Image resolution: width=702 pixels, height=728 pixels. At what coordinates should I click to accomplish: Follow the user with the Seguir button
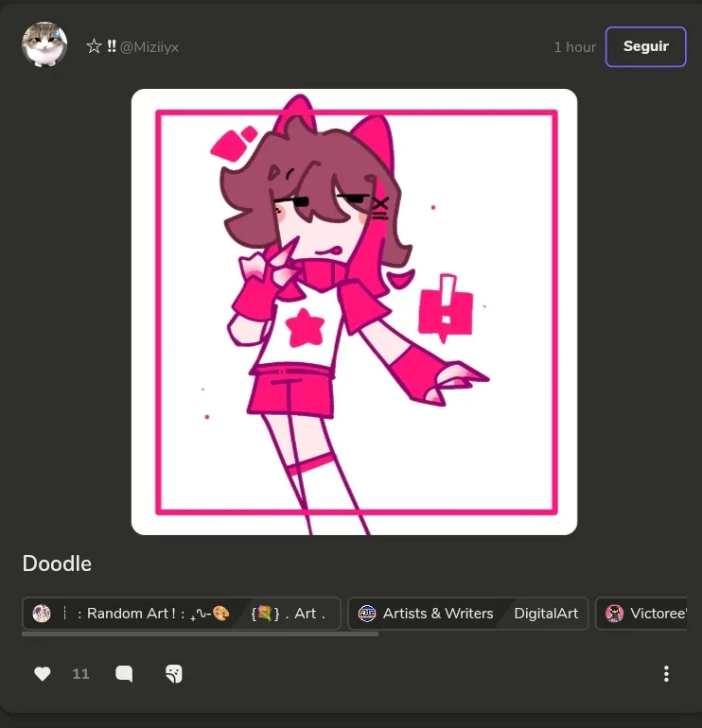point(646,46)
